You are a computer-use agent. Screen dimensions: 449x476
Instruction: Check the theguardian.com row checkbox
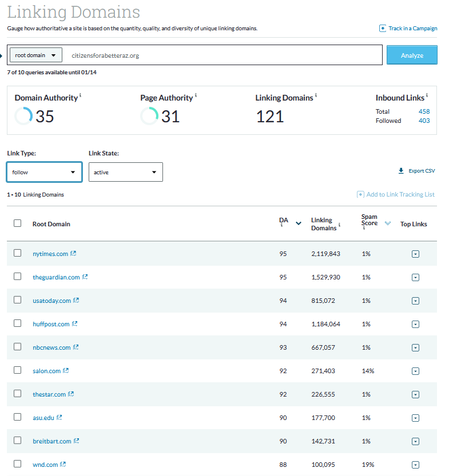[17, 276]
